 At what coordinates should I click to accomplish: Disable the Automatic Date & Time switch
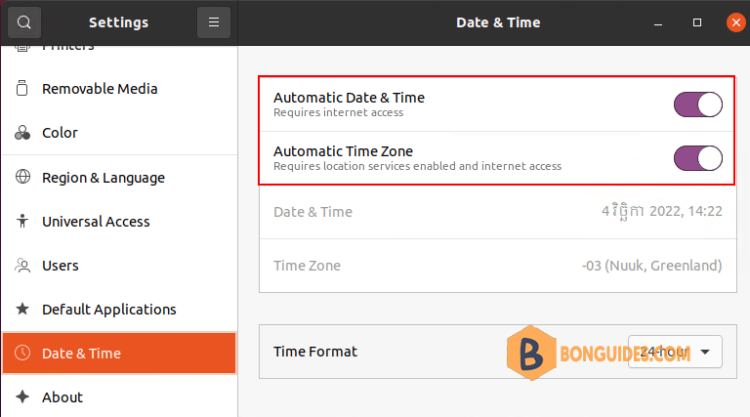[x=698, y=104]
